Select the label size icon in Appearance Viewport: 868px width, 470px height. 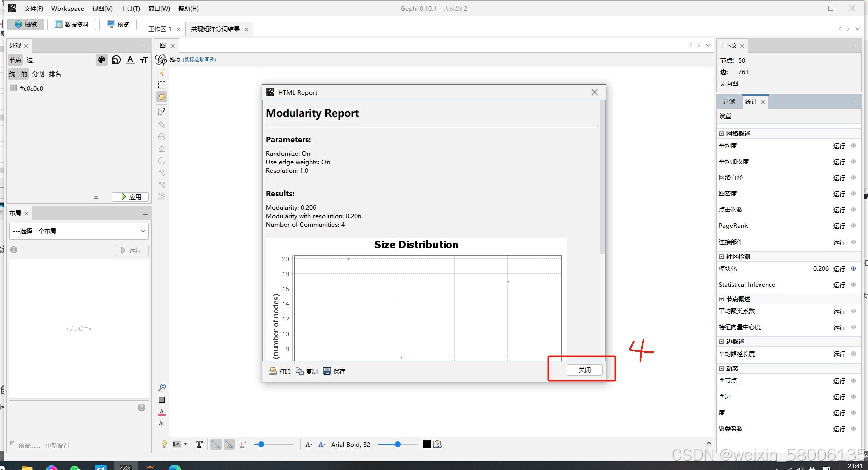pyautogui.click(x=144, y=60)
